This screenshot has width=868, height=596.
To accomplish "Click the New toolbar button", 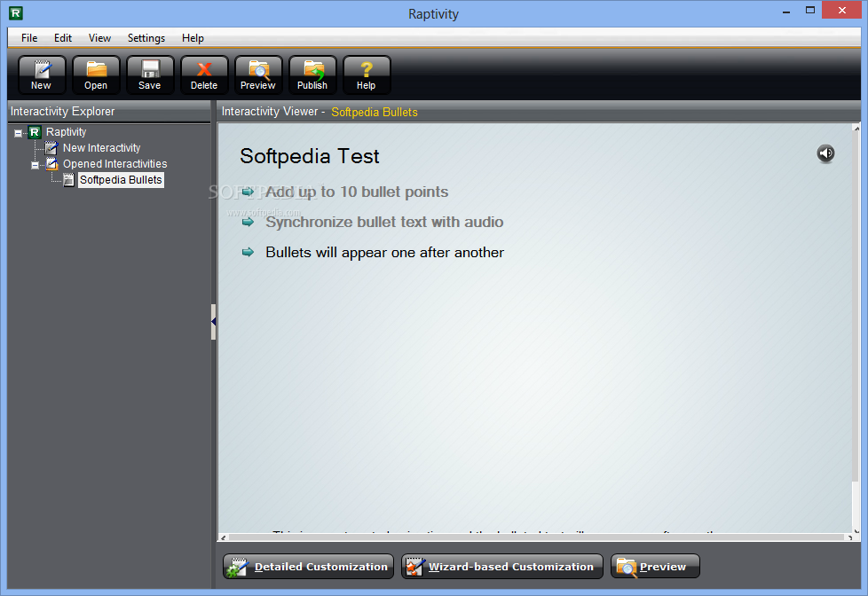I will tap(42, 75).
